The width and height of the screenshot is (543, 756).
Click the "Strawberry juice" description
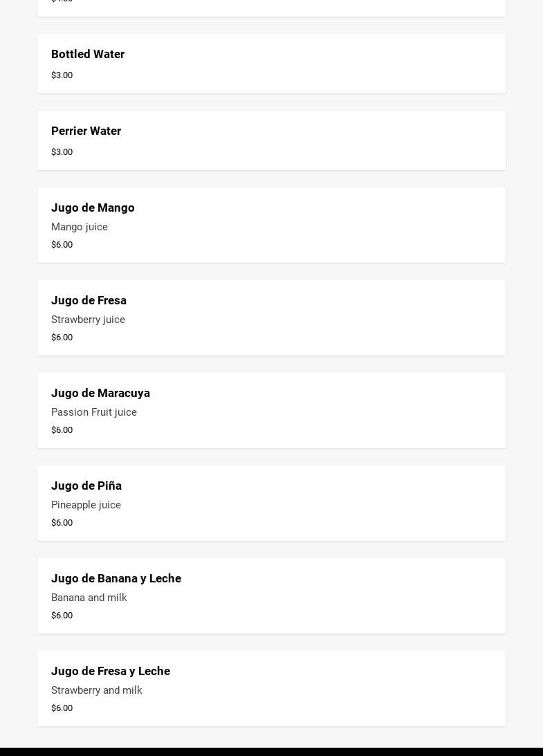tap(88, 320)
